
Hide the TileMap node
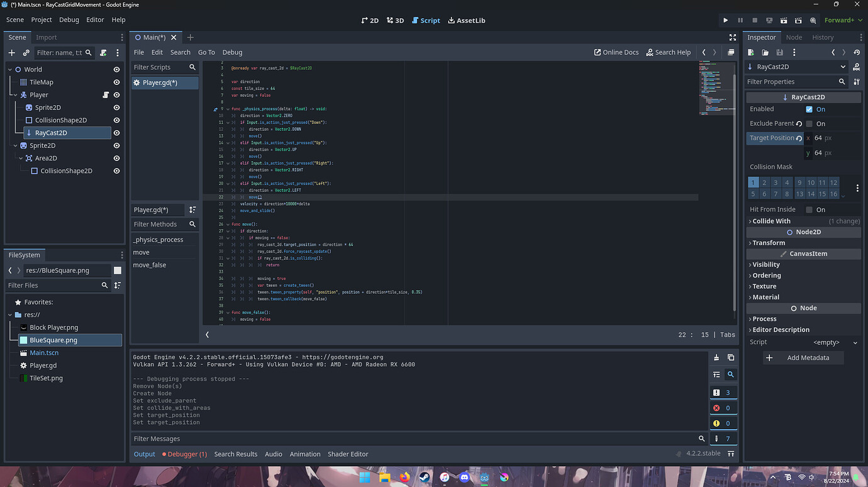(x=116, y=82)
